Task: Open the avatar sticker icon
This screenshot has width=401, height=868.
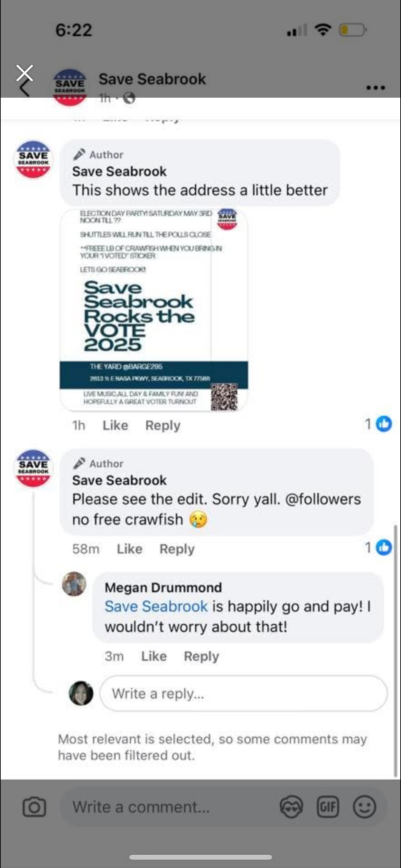Action: (291, 807)
